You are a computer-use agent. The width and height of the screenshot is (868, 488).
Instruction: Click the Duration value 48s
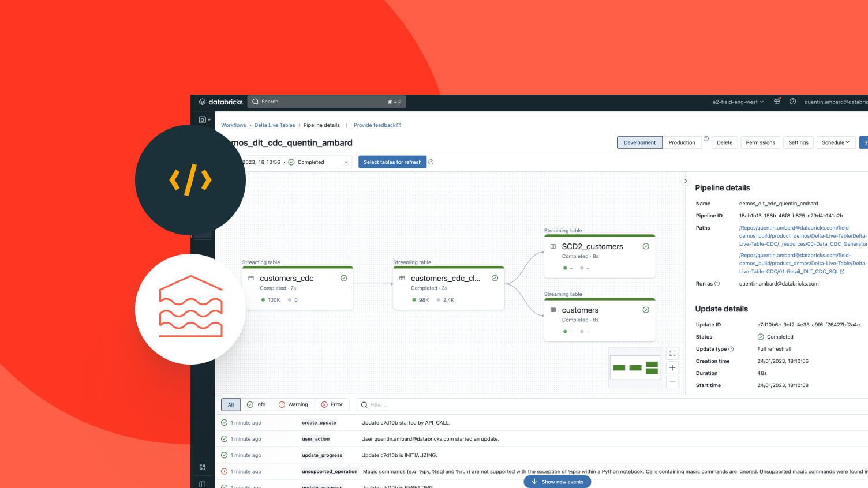pos(762,373)
